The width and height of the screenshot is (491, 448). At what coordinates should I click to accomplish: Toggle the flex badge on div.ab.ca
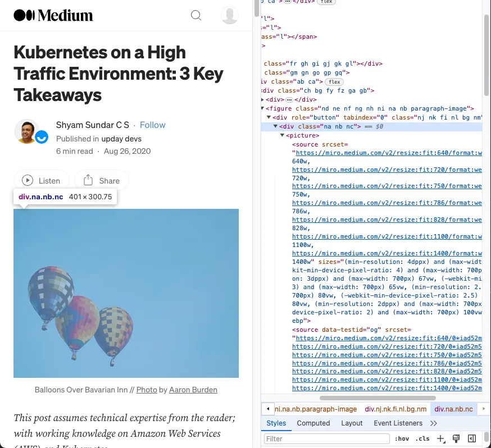(335, 82)
